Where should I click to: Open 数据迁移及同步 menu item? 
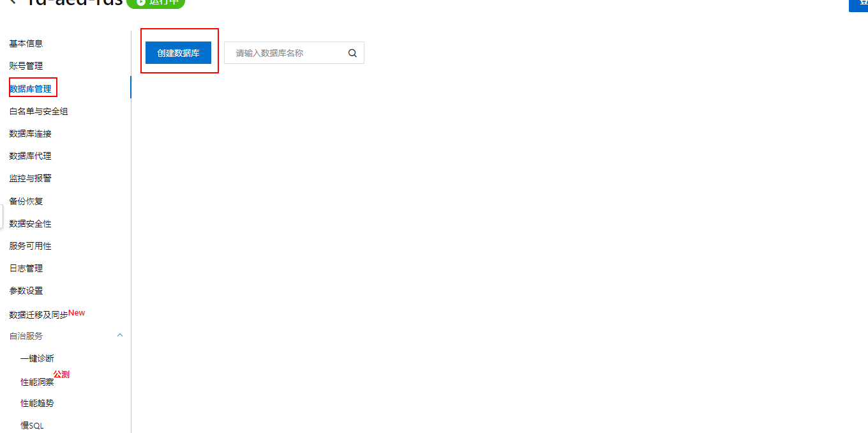[38, 315]
